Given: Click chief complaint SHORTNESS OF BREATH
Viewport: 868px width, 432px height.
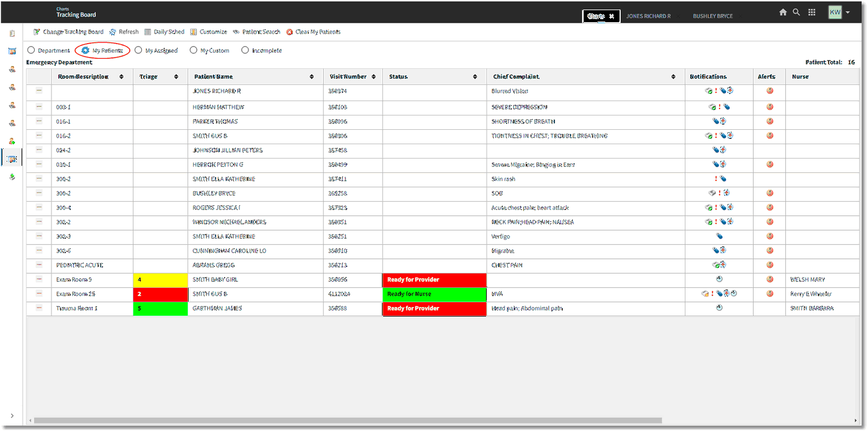Looking at the screenshot, I should [523, 121].
